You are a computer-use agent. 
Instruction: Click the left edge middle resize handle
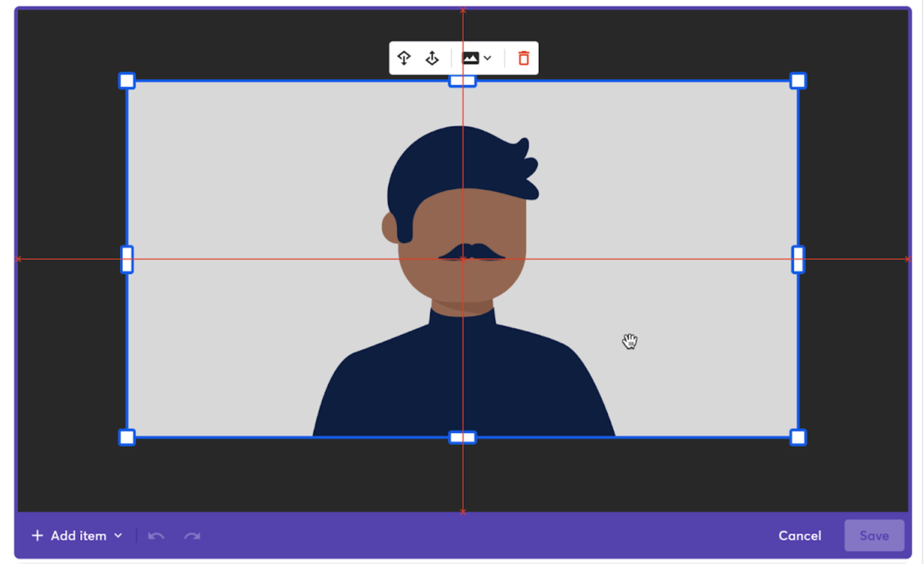point(127,259)
